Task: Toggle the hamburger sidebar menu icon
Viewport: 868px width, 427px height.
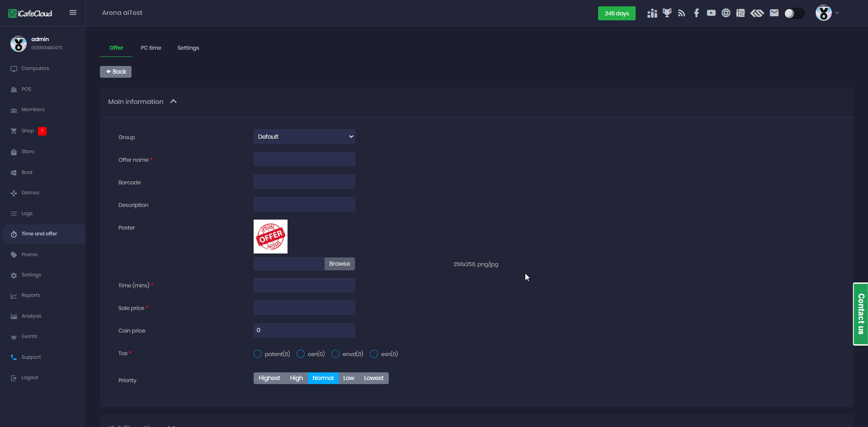Action: 73,13
